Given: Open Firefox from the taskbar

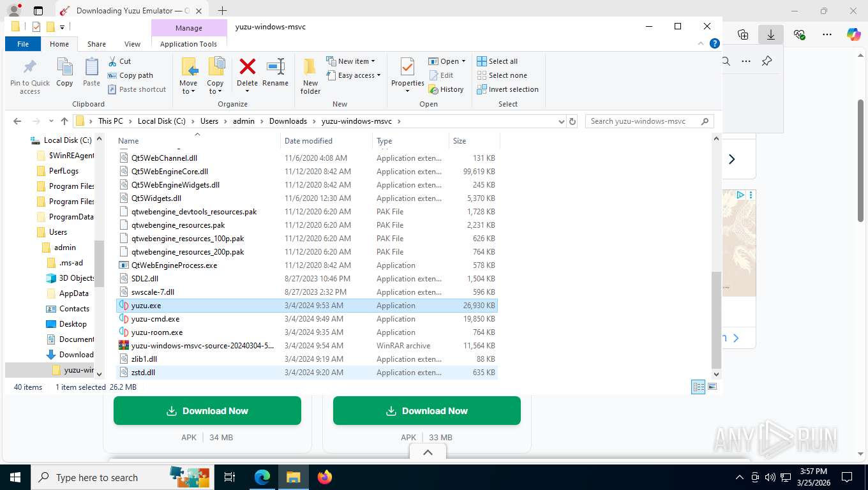Looking at the screenshot, I should tap(325, 477).
